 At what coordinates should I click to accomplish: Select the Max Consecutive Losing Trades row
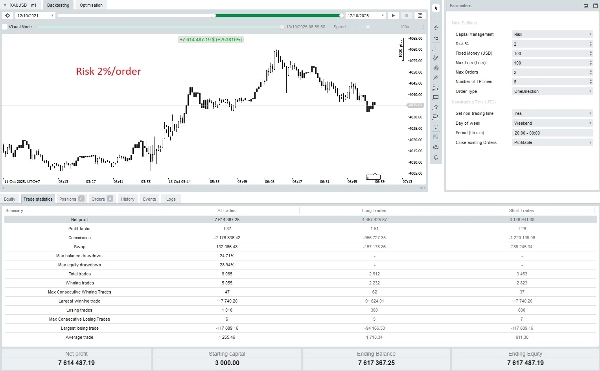coord(300,319)
